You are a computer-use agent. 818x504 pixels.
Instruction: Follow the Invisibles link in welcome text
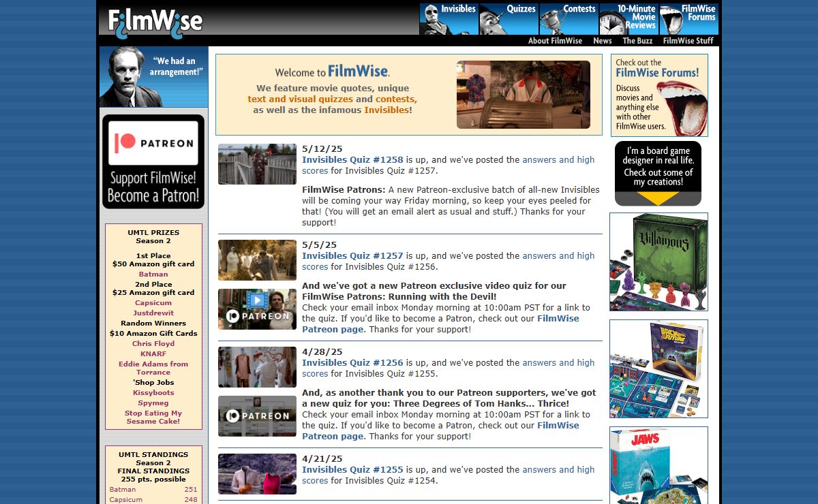pos(386,110)
